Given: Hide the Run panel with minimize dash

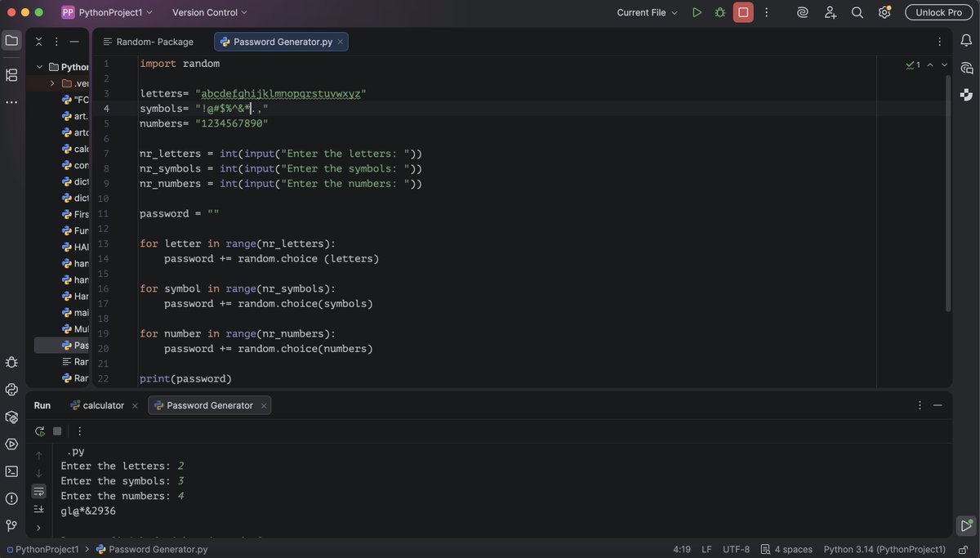Looking at the screenshot, I should 938,405.
